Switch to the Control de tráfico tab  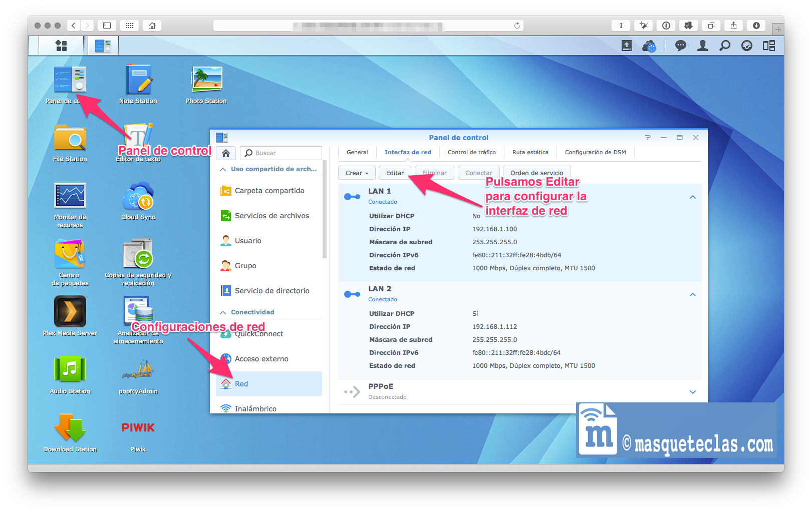tap(471, 152)
